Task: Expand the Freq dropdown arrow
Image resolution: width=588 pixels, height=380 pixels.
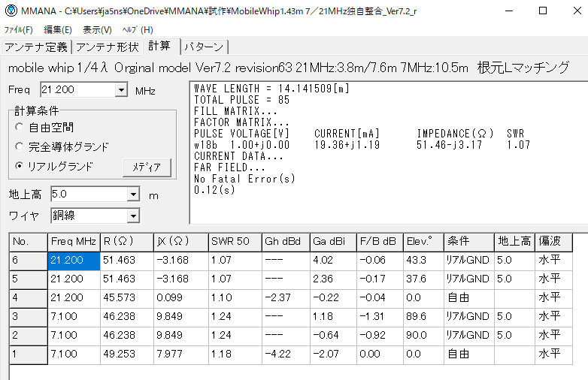Action: tap(121, 90)
